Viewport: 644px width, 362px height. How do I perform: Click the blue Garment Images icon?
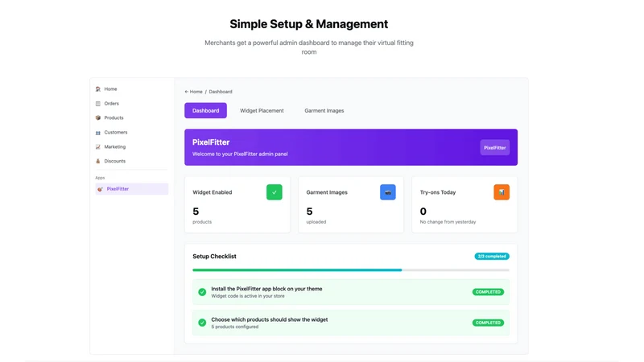click(x=388, y=192)
